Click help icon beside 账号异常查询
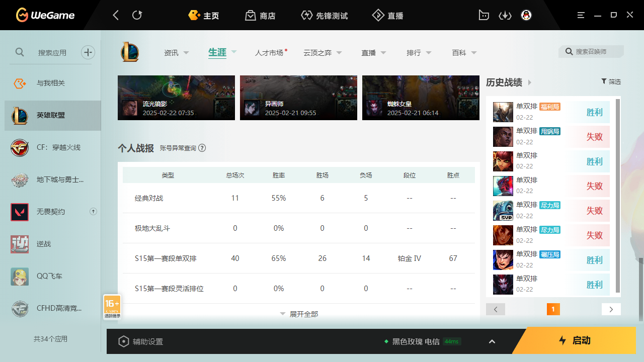The image size is (644, 362). 202,148
